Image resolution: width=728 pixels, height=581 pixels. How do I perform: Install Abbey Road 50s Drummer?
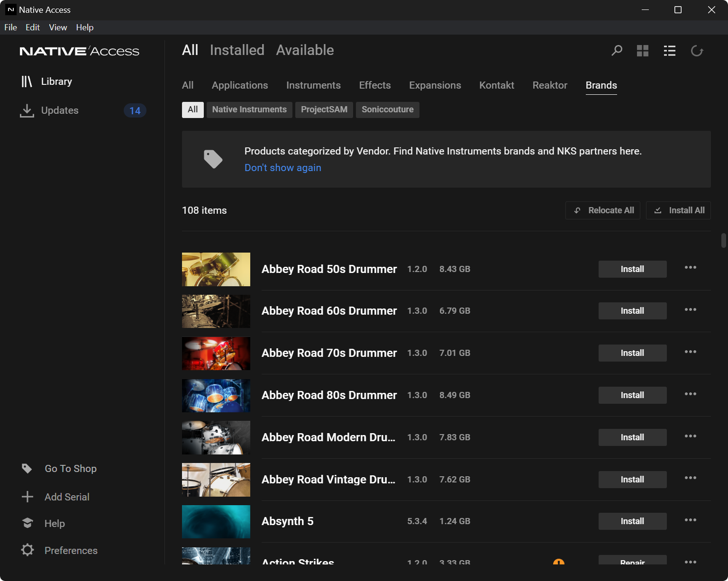pos(633,269)
